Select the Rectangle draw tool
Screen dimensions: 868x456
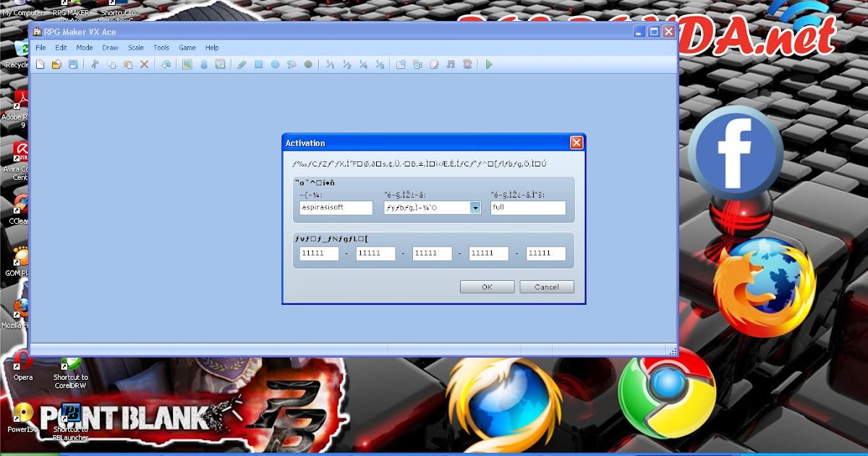click(258, 64)
